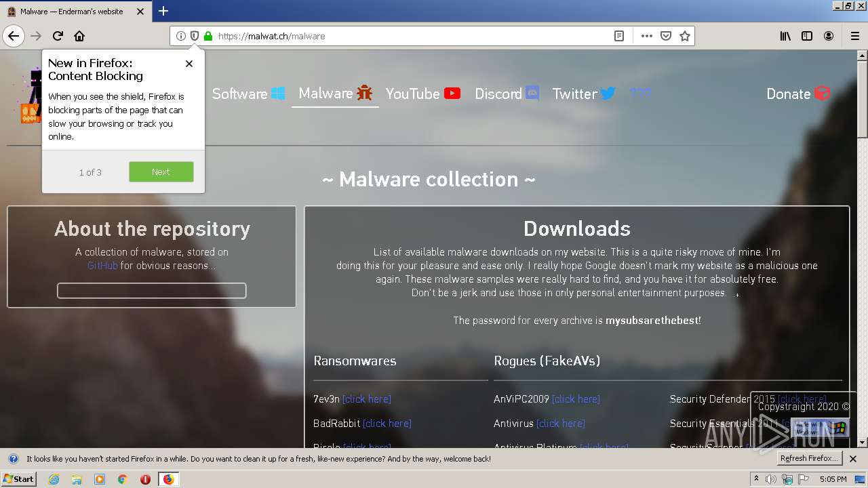
Task: Follow the GitHub link
Action: point(102,266)
